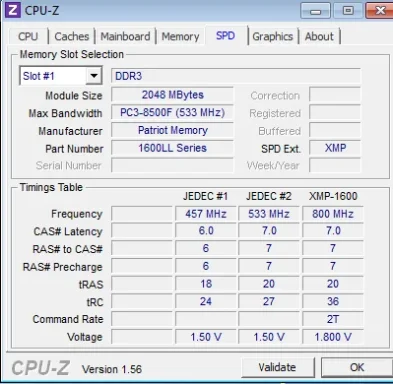Open the Caches tab

72,36
